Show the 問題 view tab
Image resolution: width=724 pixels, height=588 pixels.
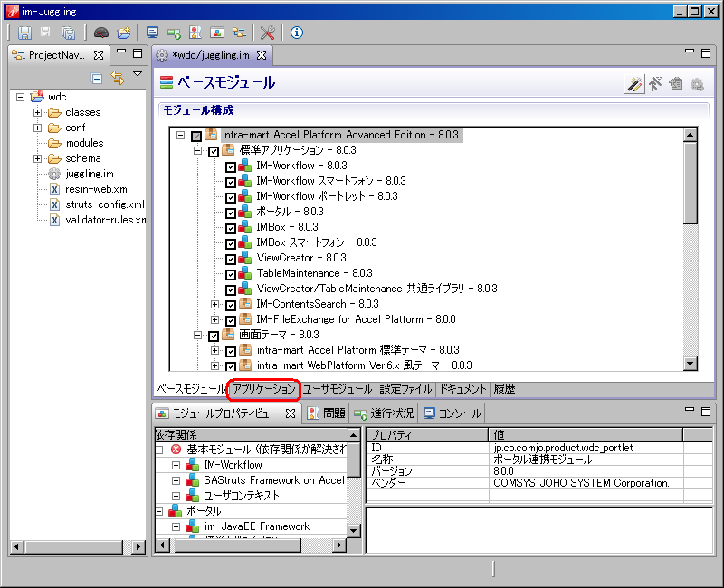point(327,413)
